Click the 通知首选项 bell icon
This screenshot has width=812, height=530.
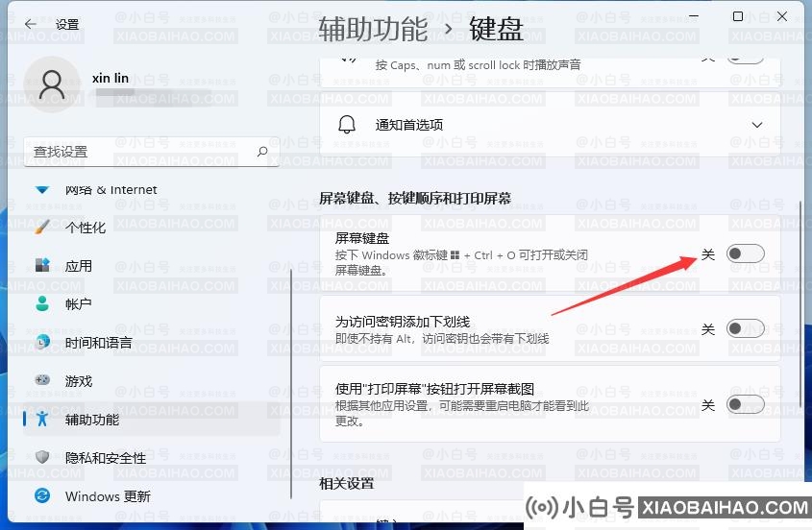[x=347, y=125]
